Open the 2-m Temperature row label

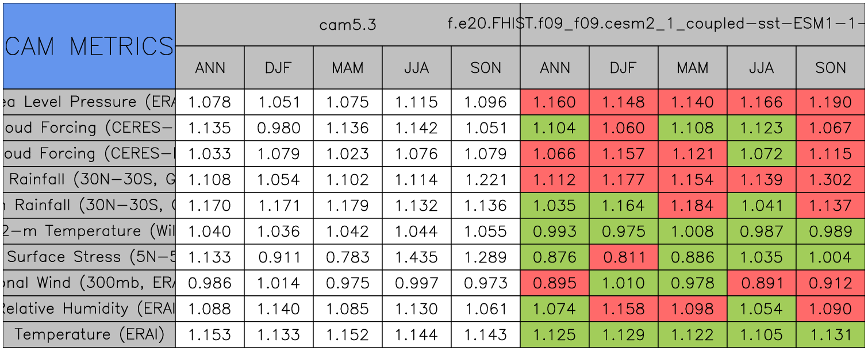point(89,232)
